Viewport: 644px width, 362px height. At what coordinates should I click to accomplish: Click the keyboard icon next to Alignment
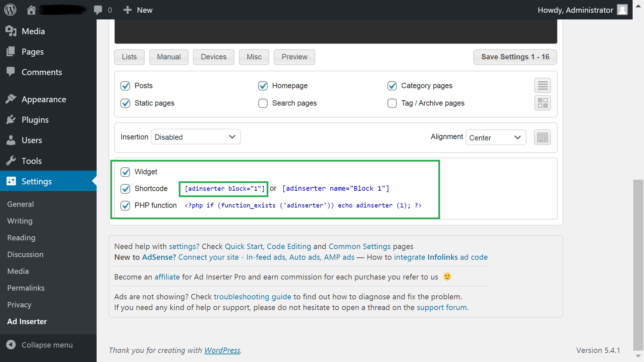(x=542, y=137)
